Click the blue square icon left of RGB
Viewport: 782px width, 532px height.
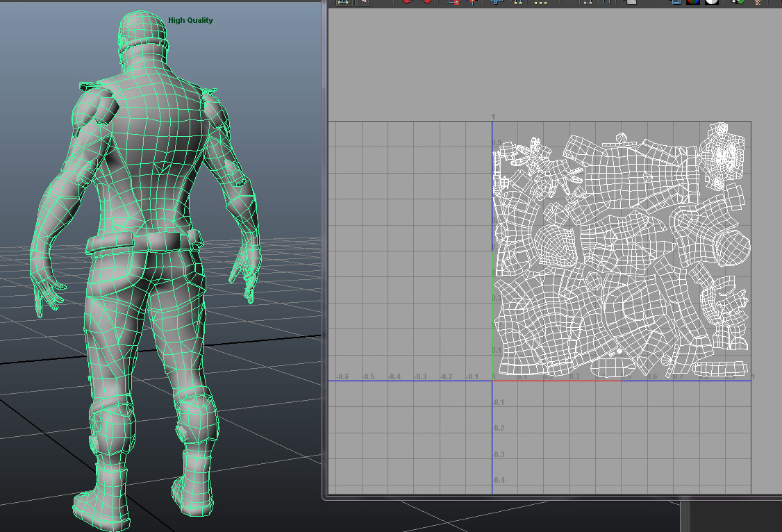(x=675, y=2)
